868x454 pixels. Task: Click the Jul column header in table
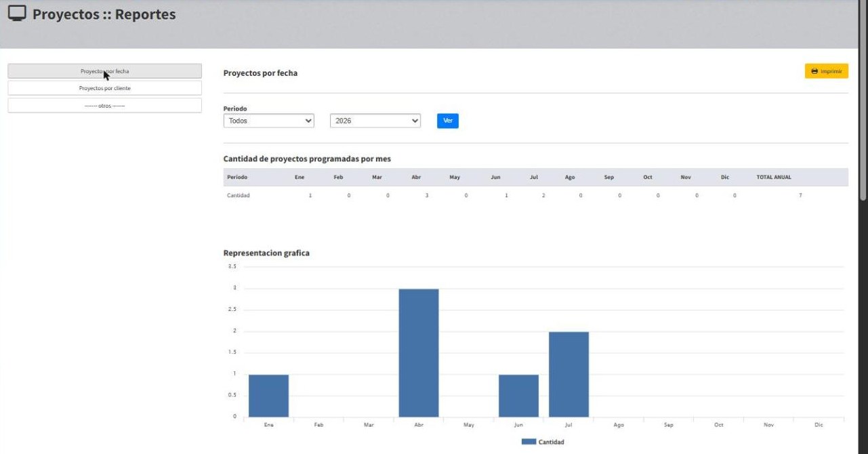tap(534, 177)
